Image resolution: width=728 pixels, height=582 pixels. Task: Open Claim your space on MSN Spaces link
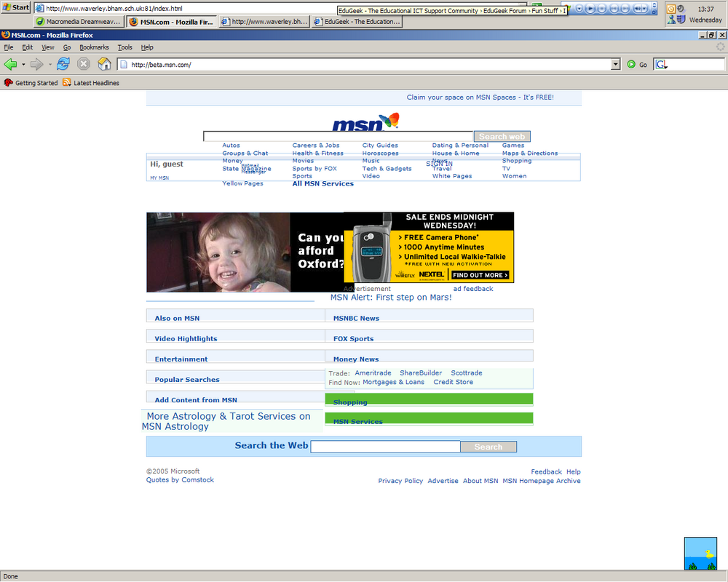[x=480, y=97]
